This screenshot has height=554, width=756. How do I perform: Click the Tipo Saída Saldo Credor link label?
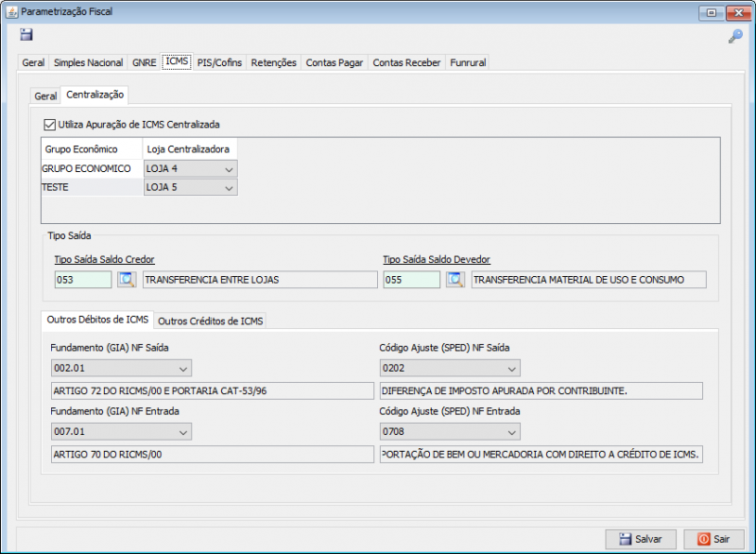coord(104,259)
